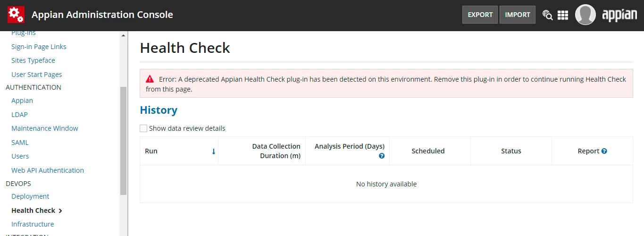Click the IMPORT button
This screenshot has width=644, height=236.
518,15
